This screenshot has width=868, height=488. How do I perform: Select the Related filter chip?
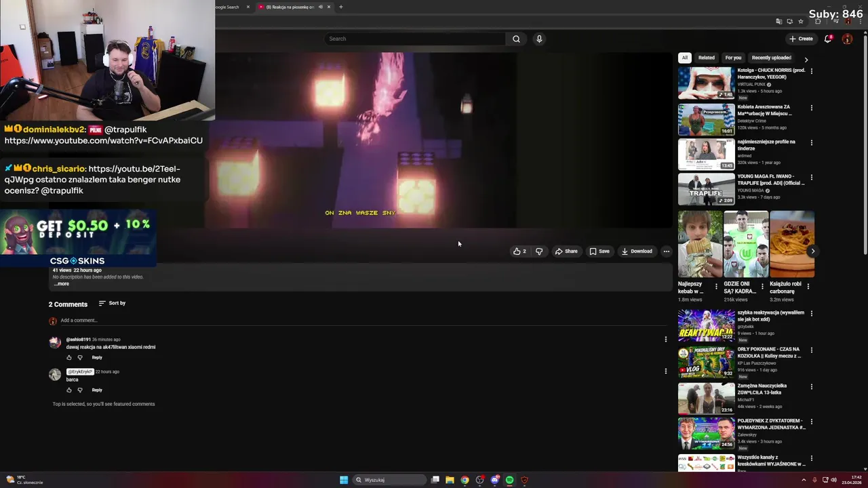click(x=707, y=58)
